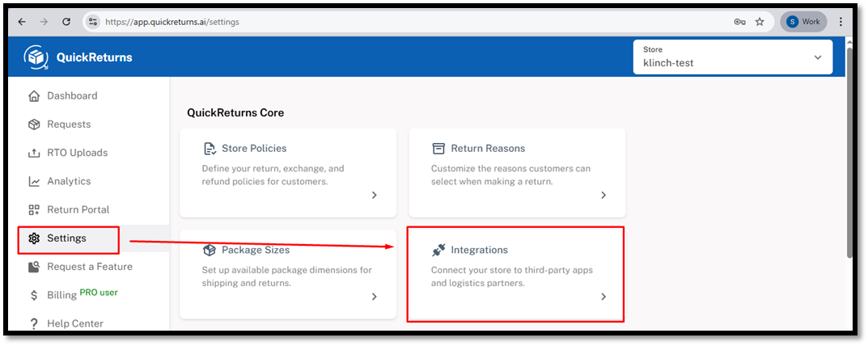Open the Store klinch-test dropdown

732,57
